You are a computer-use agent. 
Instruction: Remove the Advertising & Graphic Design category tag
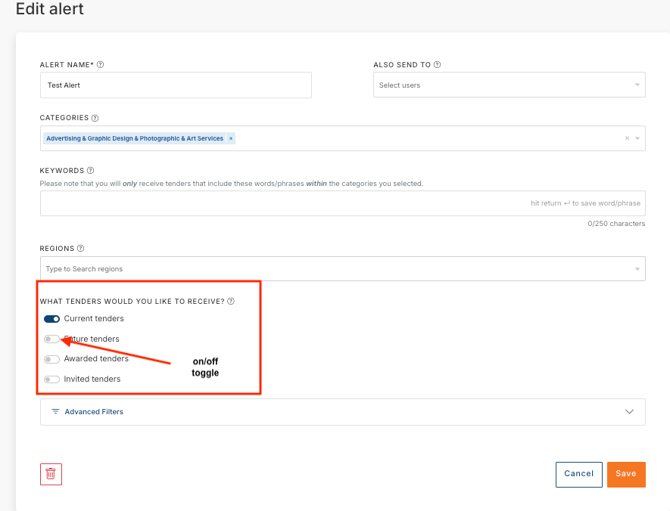(230, 139)
